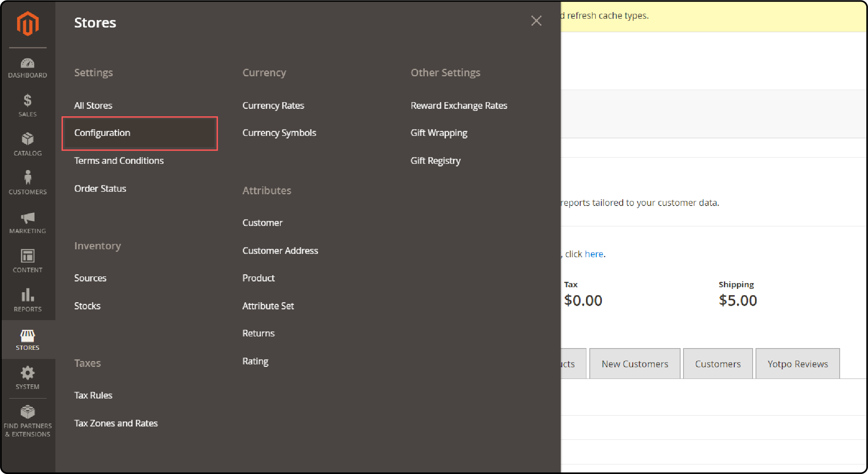Open Configuration under Settings
The width and height of the screenshot is (868, 474).
click(102, 133)
